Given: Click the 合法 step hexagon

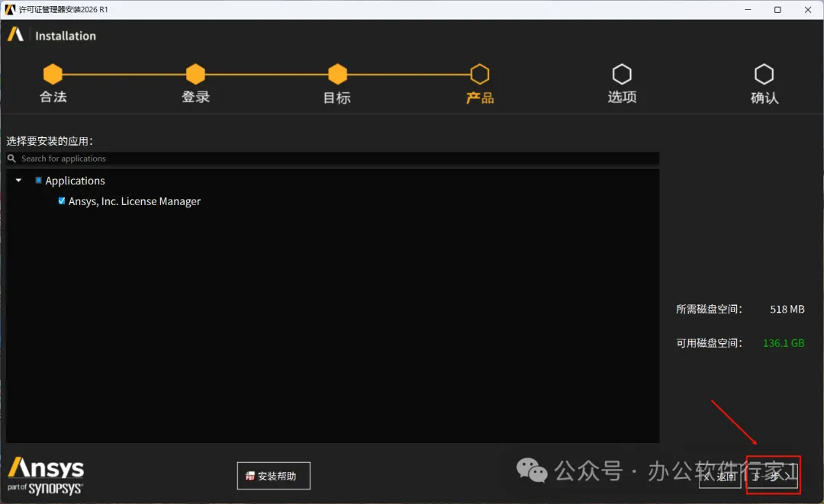Looking at the screenshot, I should tap(53, 74).
